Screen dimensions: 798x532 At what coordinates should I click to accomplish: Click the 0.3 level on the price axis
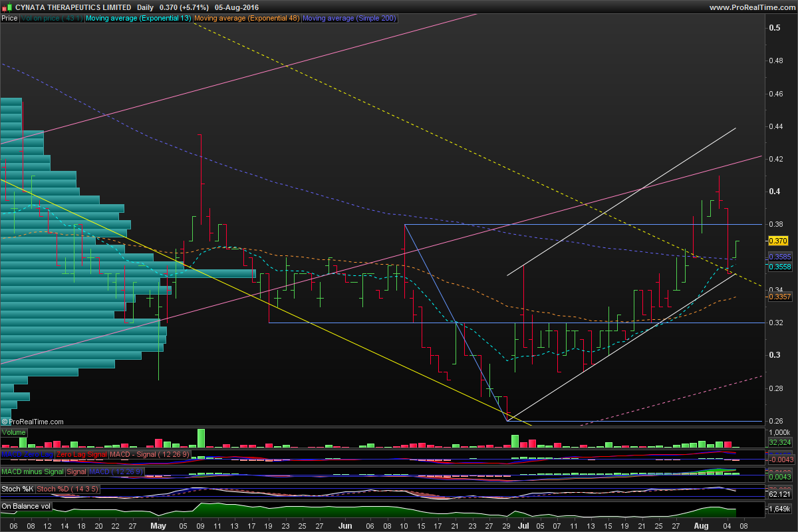click(x=775, y=355)
